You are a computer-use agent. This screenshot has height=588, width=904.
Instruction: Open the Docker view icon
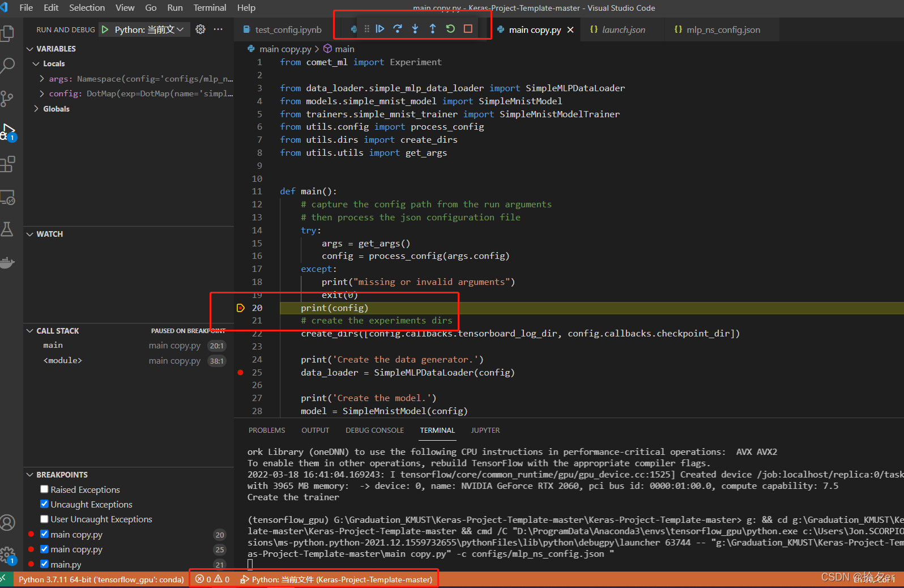7,262
